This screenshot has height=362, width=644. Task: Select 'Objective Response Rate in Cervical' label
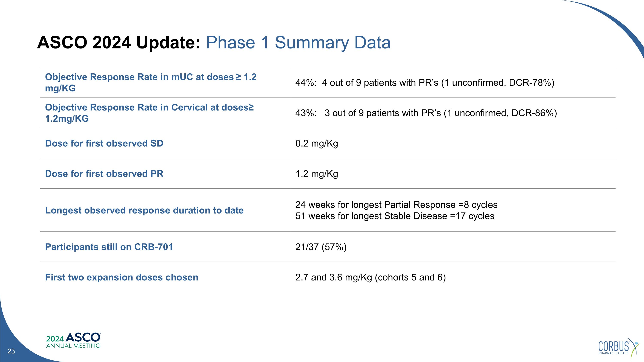pos(149,113)
